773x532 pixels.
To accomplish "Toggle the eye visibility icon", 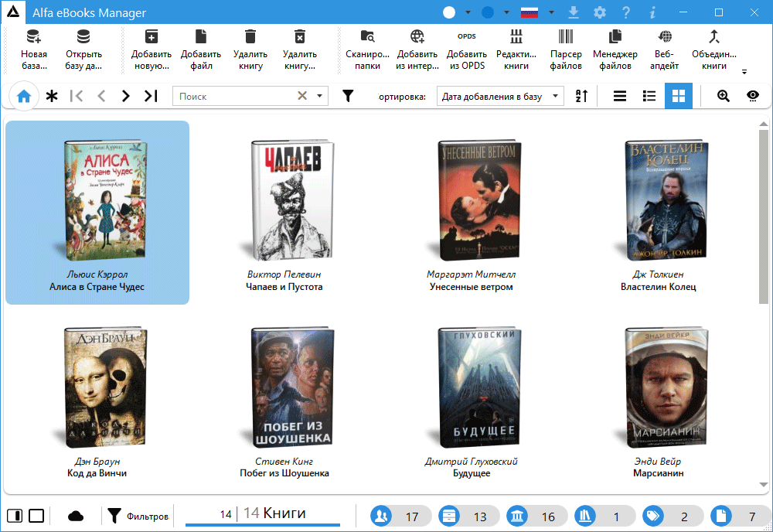I will (753, 96).
